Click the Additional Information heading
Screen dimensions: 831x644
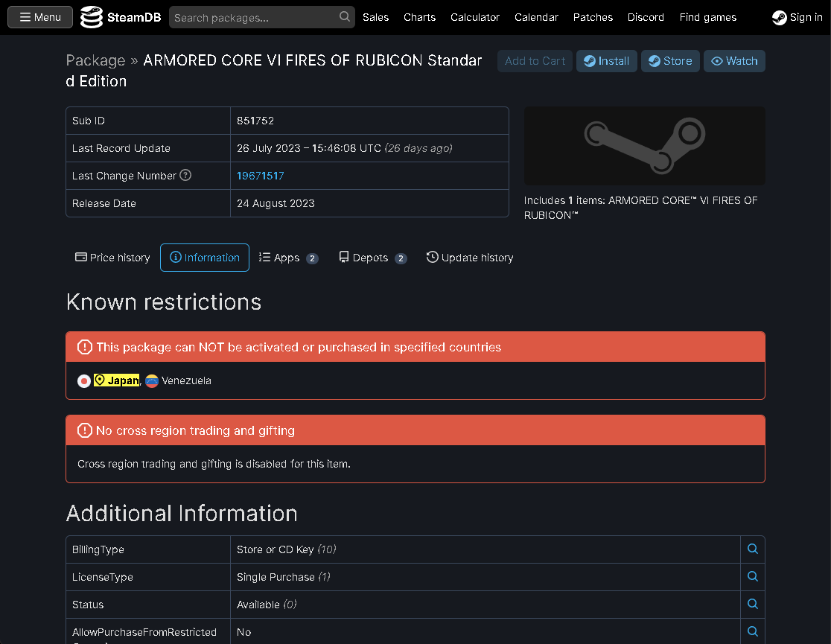[182, 514]
